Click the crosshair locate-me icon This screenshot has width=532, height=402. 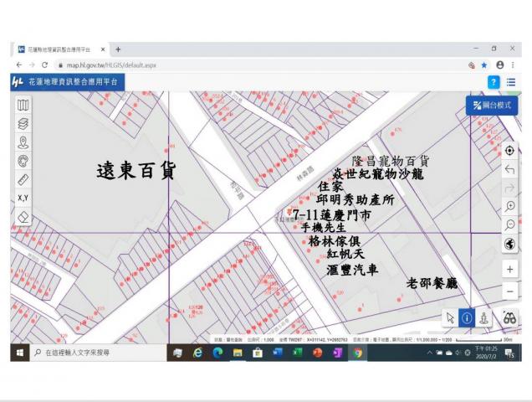pyautogui.click(x=509, y=151)
